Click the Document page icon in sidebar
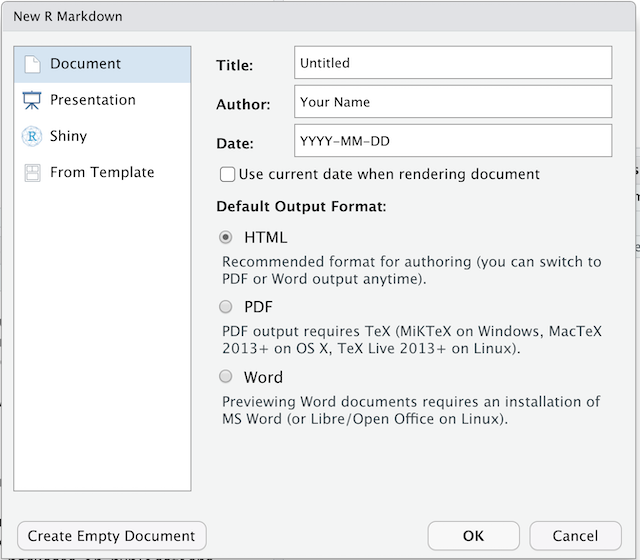 coord(32,64)
